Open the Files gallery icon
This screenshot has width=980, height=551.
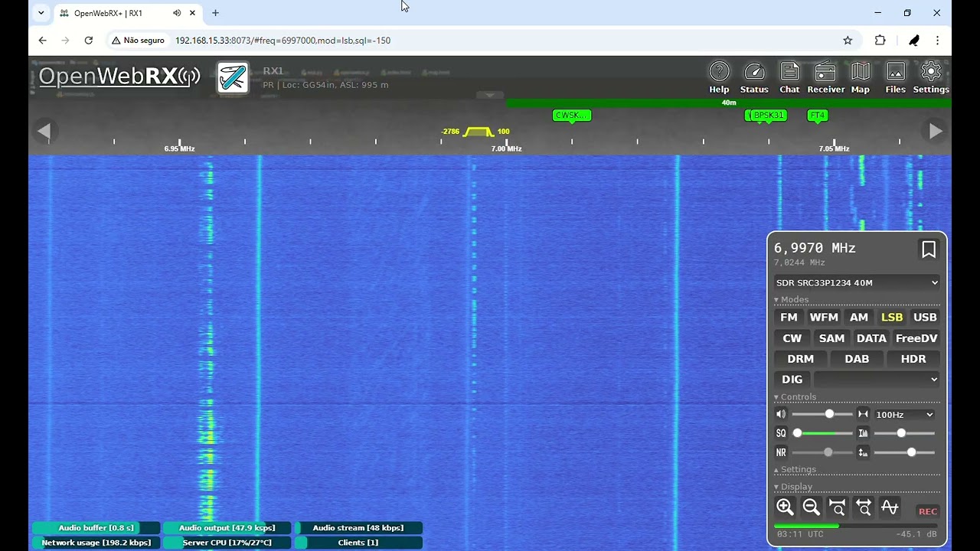(895, 78)
